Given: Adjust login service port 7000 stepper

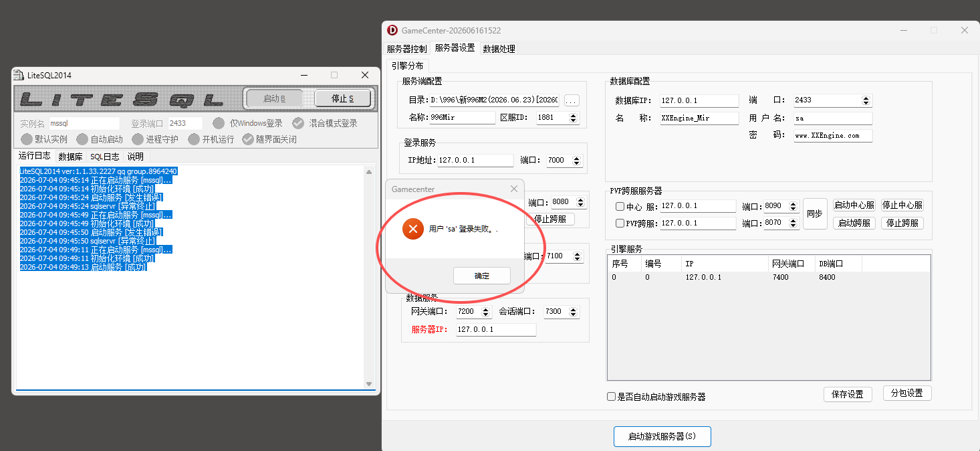Looking at the screenshot, I should click(x=578, y=161).
